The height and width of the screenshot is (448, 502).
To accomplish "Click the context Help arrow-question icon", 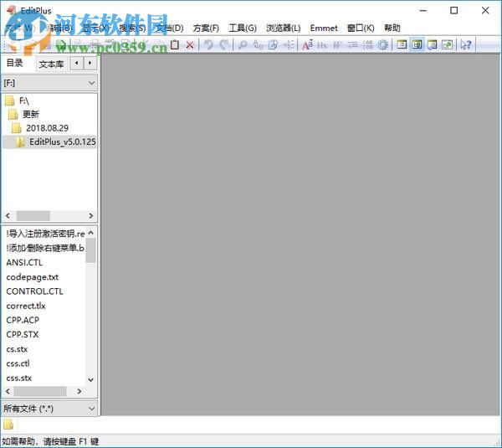I will click(x=466, y=44).
